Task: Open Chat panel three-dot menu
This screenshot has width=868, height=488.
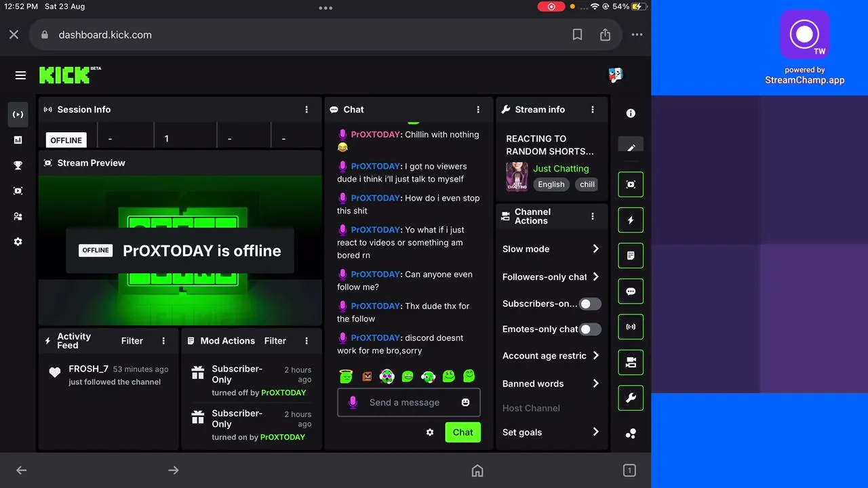Action: tap(478, 109)
